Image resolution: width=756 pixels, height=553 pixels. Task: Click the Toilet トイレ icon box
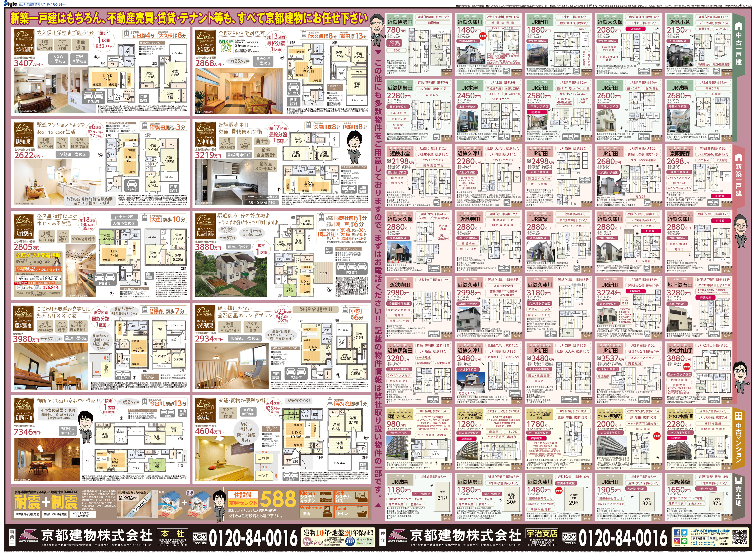point(352,512)
